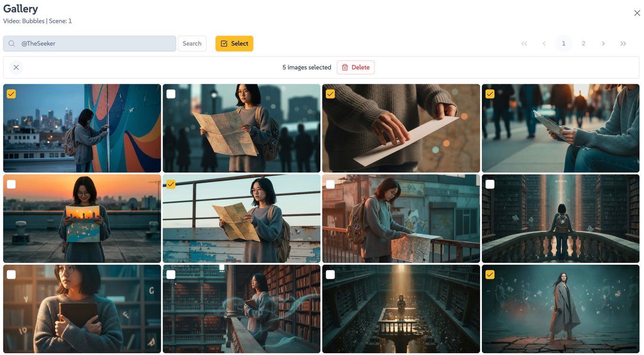Check the woman hugging a book image
The width and height of the screenshot is (644, 355).
pyautogui.click(x=11, y=274)
